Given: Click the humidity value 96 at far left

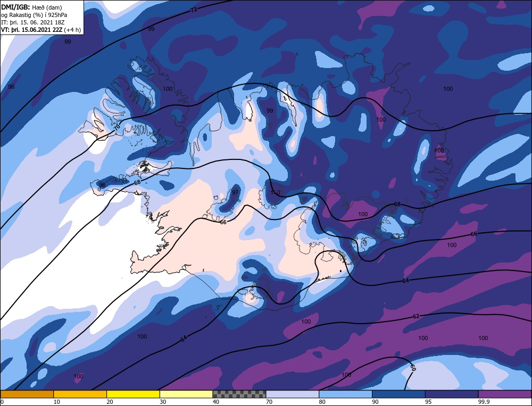Looking at the screenshot, I should (x=11, y=87).
